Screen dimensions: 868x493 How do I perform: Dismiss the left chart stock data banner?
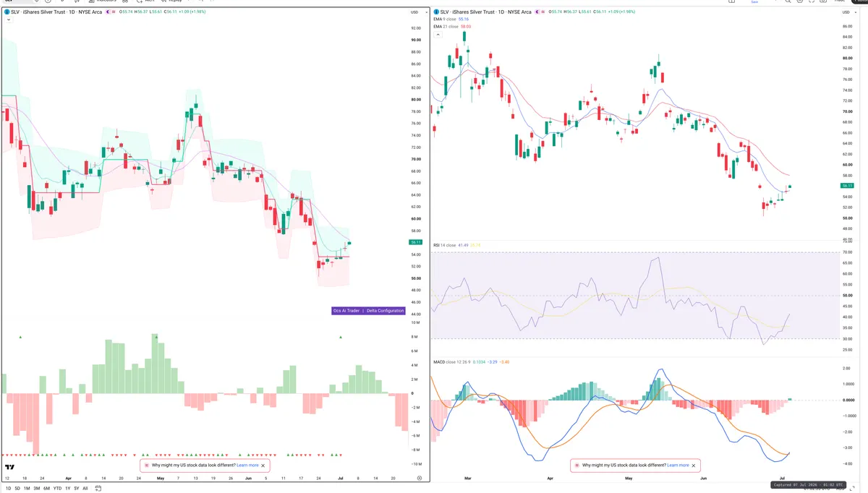pos(264,466)
